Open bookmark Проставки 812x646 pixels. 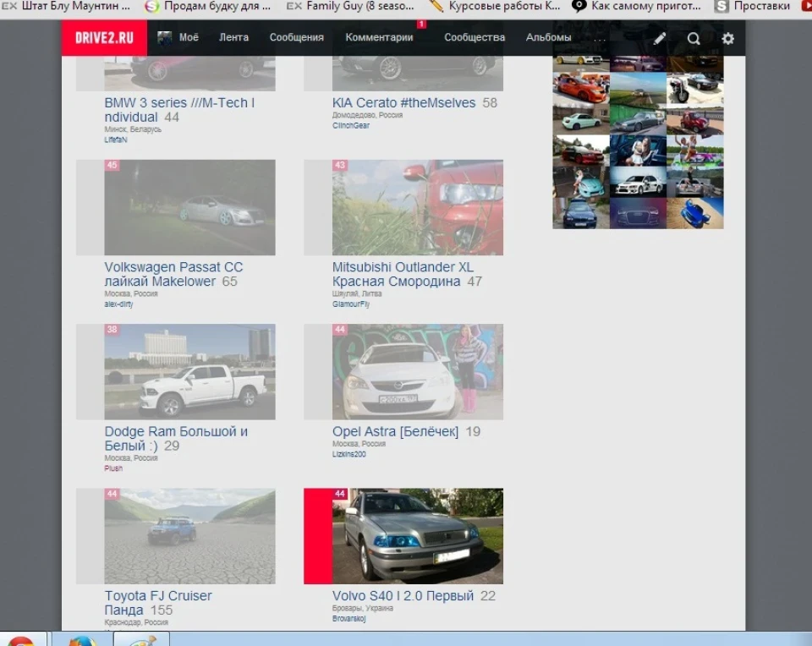point(753,6)
